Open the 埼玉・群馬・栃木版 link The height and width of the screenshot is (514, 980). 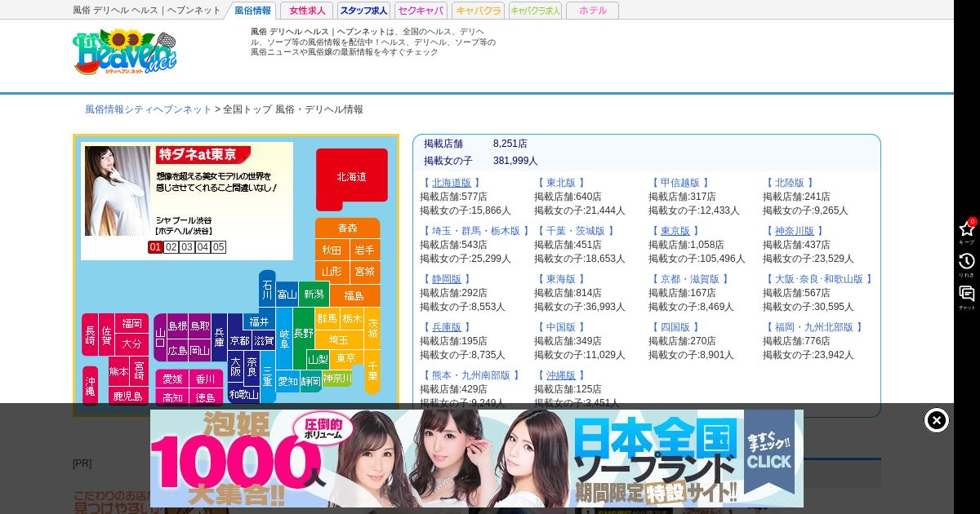tap(476, 231)
